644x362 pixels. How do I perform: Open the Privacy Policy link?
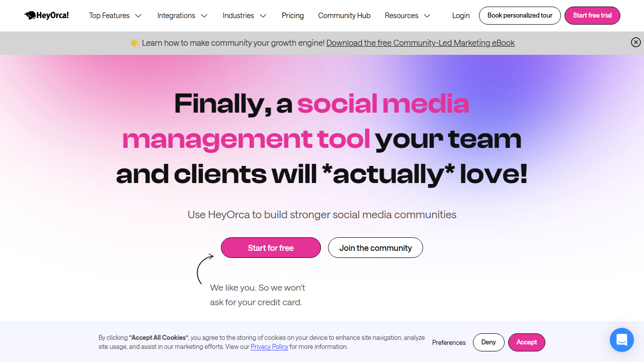coord(269,347)
